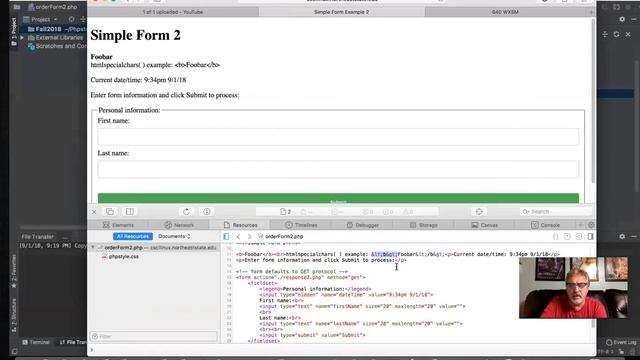
Task: Add a new inspector tab with plus
Action: click(x=580, y=225)
